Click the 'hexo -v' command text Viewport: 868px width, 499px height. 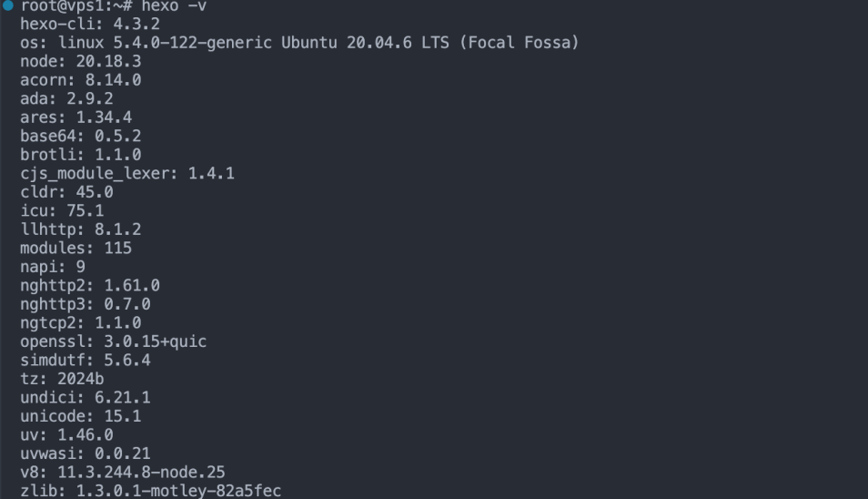(x=174, y=5)
